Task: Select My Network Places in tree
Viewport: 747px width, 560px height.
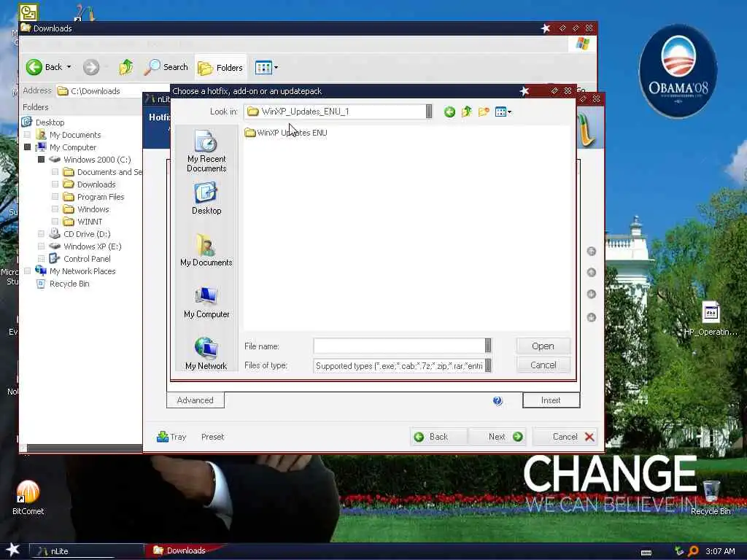Action: [82, 271]
